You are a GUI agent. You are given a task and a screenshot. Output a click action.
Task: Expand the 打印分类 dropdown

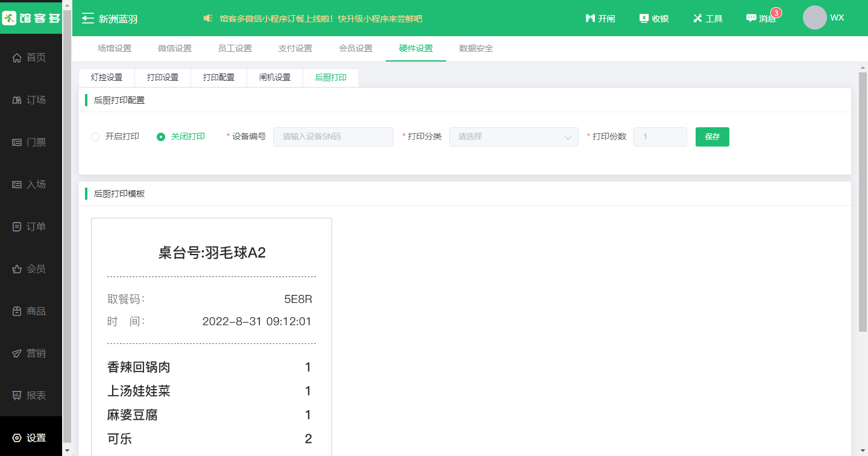(513, 137)
